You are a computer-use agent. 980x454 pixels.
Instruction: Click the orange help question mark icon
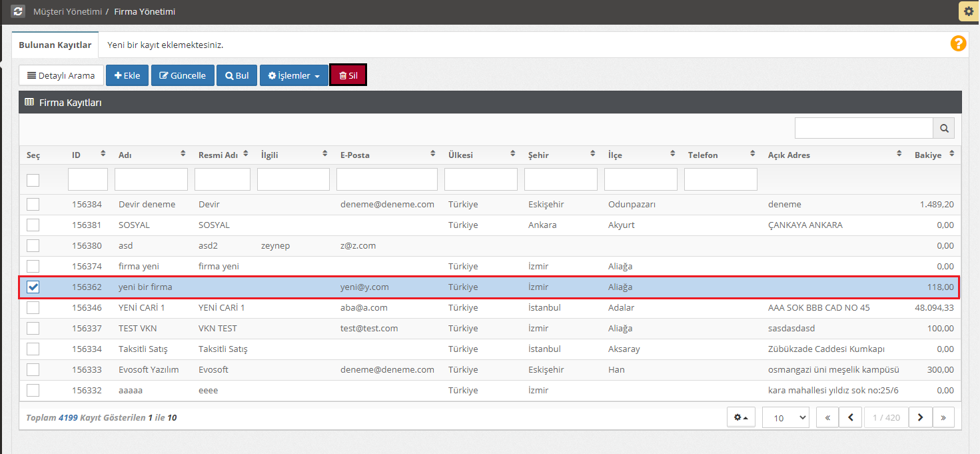pyautogui.click(x=958, y=44)
